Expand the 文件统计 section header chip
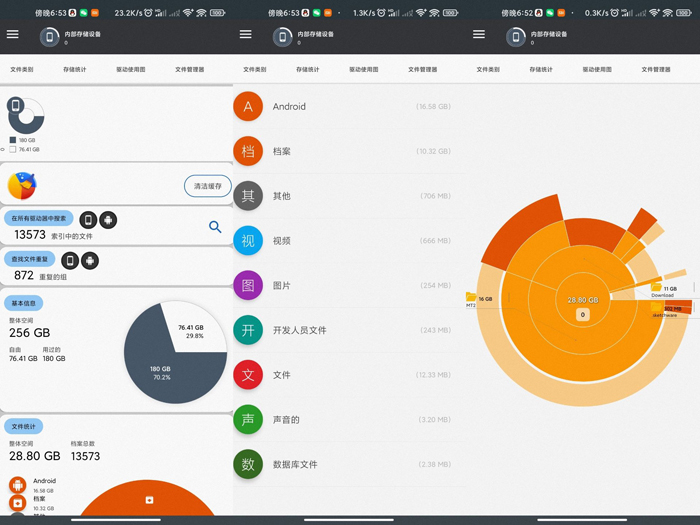Screen dimensions: 700x525 pyautogui.click(x=23, y=426)
